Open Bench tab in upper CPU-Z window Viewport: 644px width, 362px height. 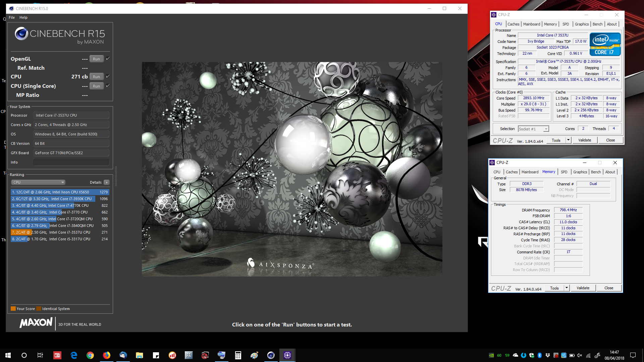(x=597, y=24)
